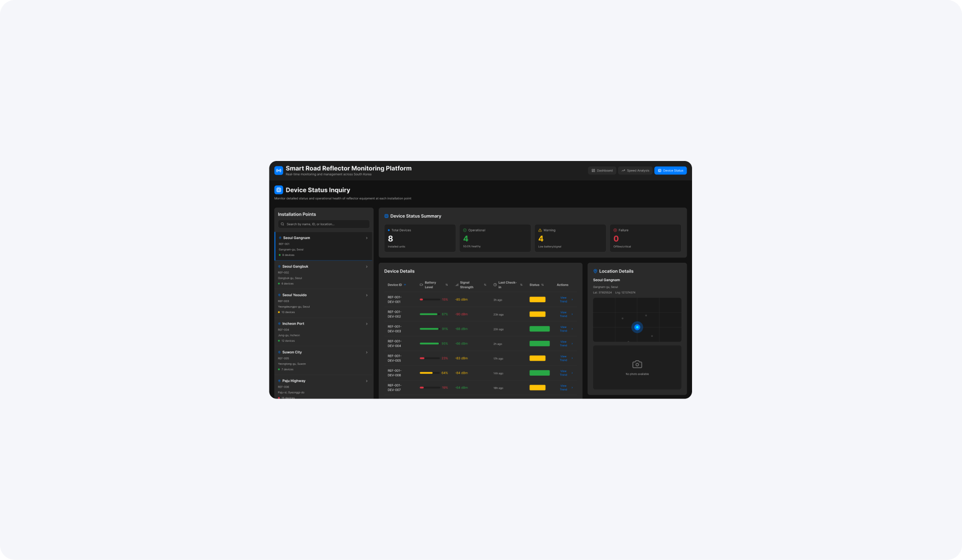Click the Failure alert icon in summary
This screenshot has height=560, width=962.
[x=615, y=230]
